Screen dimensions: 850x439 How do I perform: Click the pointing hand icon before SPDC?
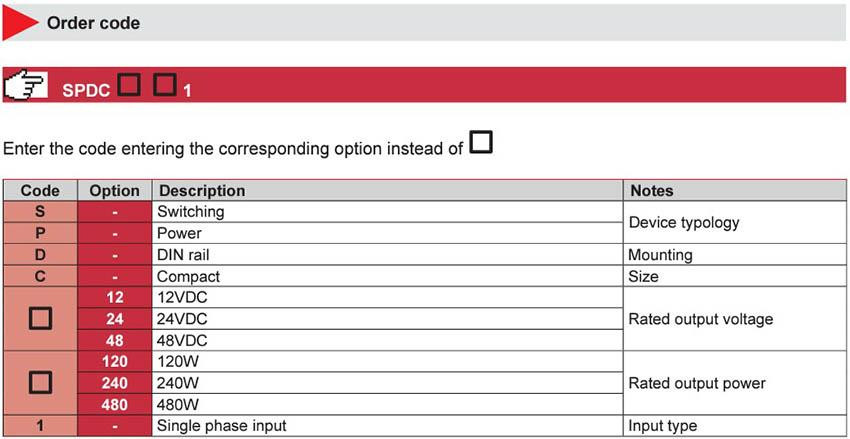tap(26, 85)
